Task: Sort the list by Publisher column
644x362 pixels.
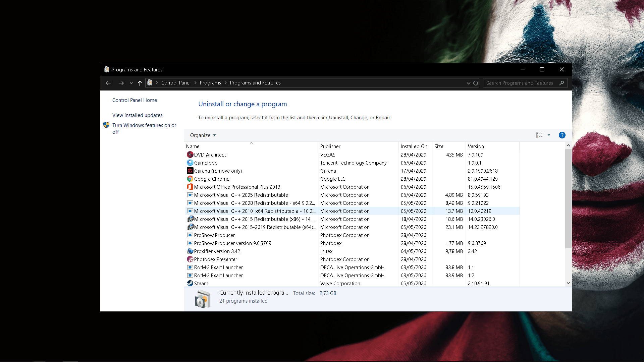Action: (x=358, y=146)
